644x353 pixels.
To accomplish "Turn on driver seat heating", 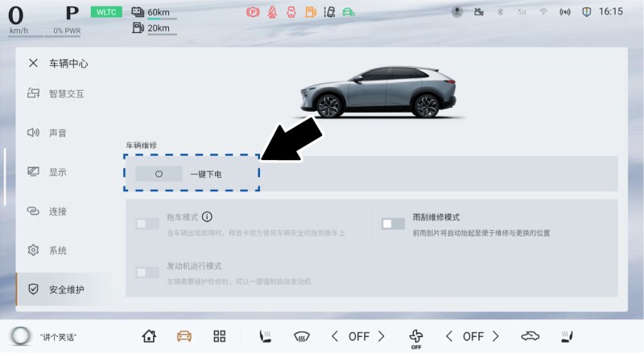I will (x=266, y=337).
